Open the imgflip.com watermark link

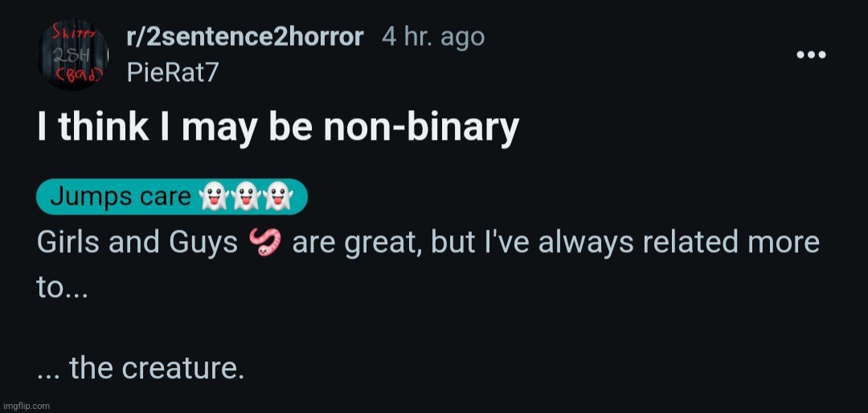[x=26, y=406]
